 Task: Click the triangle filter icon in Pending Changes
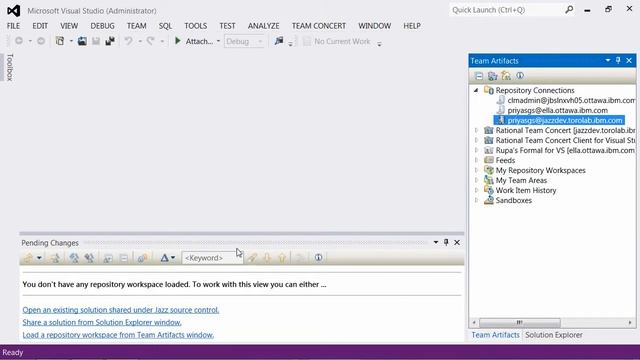coord(164,258)
